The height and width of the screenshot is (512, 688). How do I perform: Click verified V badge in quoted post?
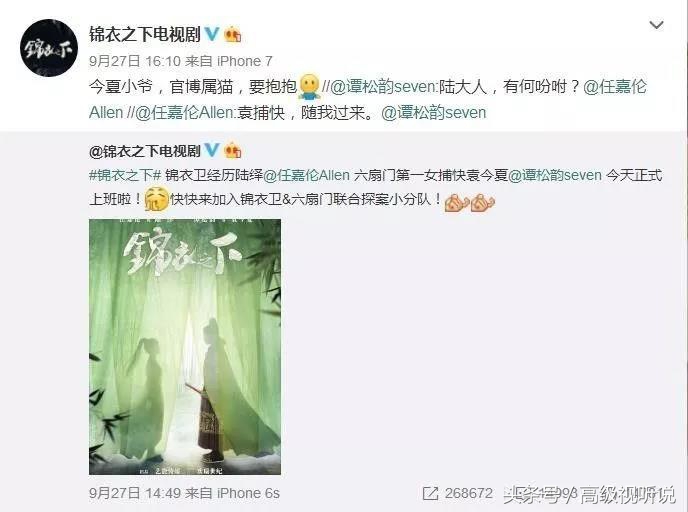[x=212, y=150]
